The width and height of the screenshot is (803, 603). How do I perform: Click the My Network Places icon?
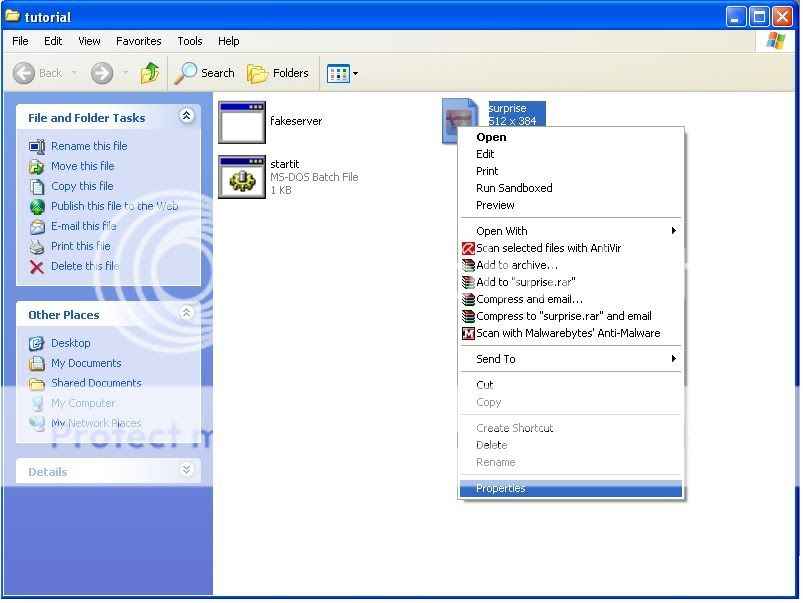[x=37, y=423]
